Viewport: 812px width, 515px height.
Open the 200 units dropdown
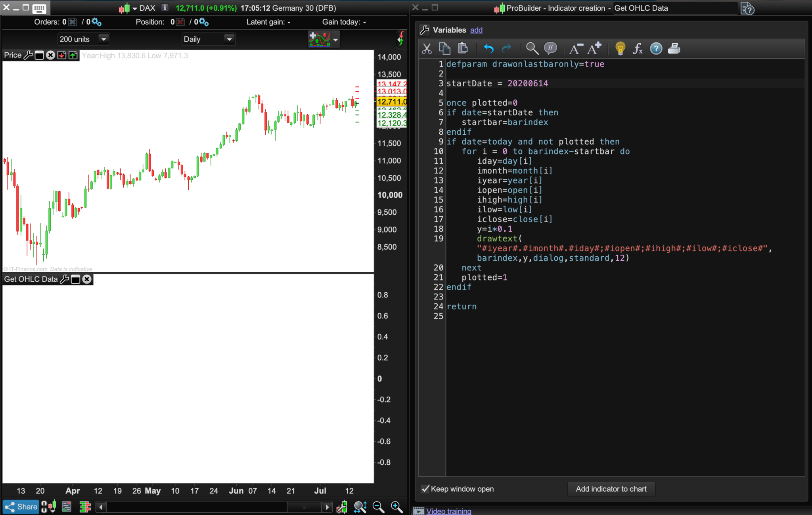point(103,39)
